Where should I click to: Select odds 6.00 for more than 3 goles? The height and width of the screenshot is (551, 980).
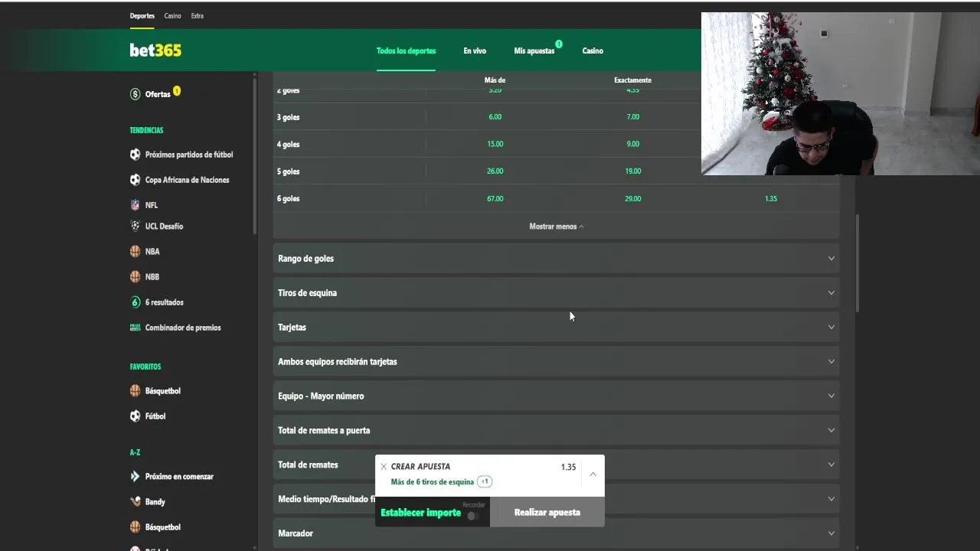pyautogui.click(x=495, y=117)
